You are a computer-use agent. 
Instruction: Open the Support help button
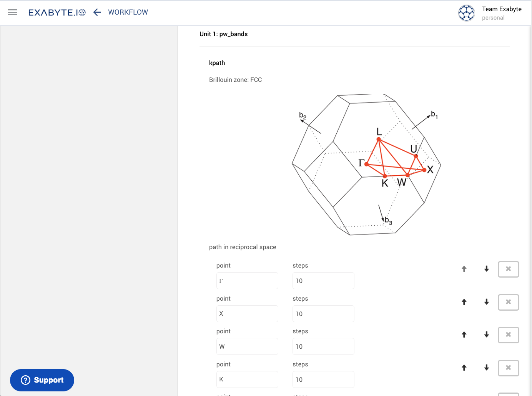tap(42, 380)
